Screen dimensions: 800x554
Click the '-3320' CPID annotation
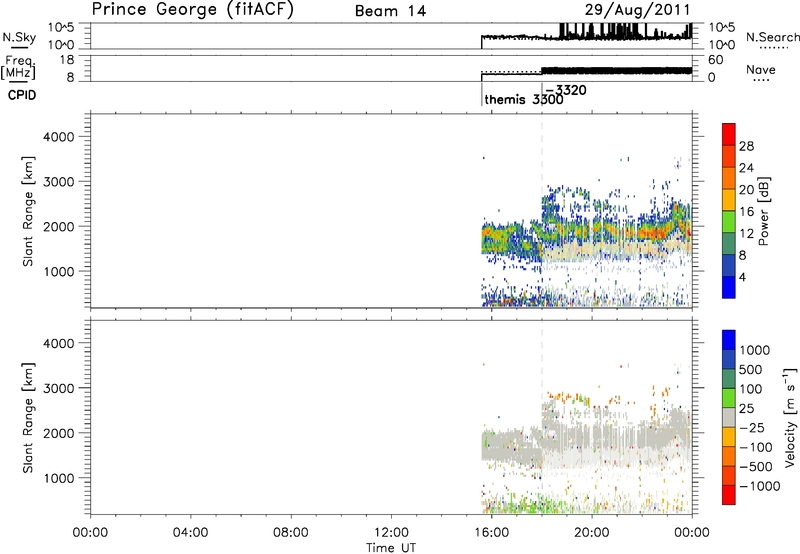[x=566, y=90]
